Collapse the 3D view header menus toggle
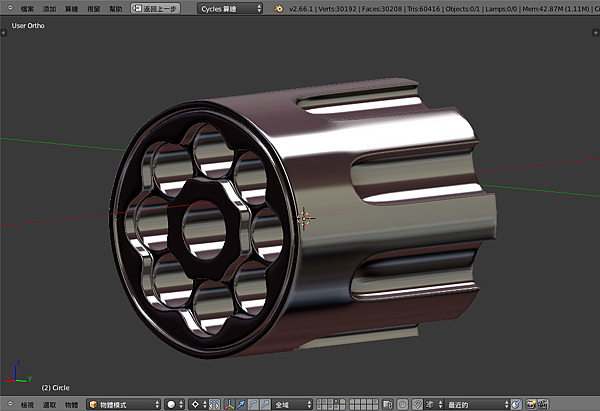This screenshot has height=411, width=600. (x=10, y=403)
